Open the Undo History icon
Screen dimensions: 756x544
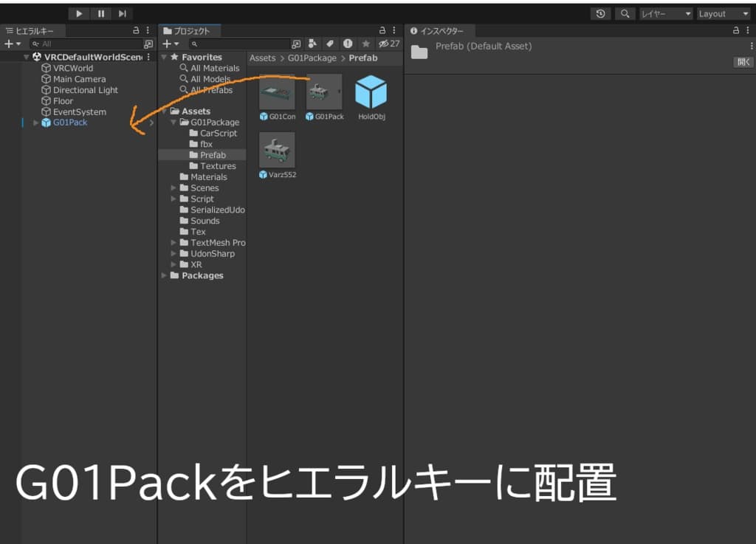(x=601, y=13)
